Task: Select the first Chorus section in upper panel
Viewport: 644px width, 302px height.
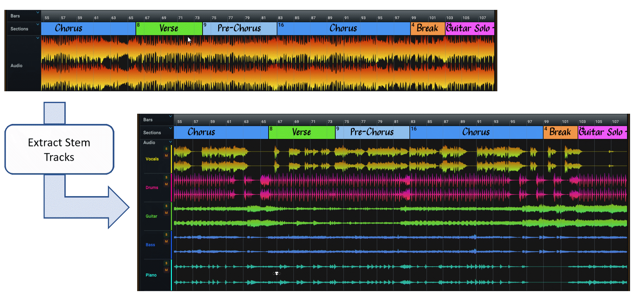Action: click(88, 29)
